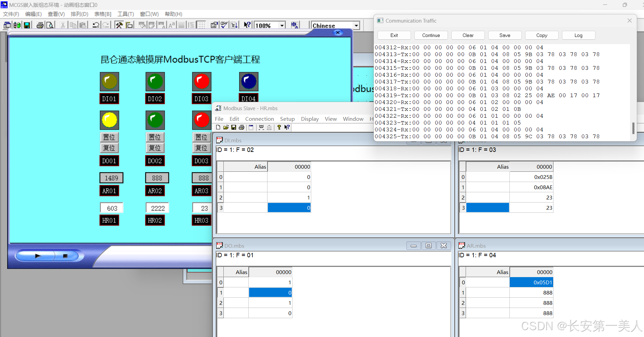Open the Setup menu in Modbus Slave
Viewport: 644px width, 337px height.
pyautogui.click(x=287, y=119)
